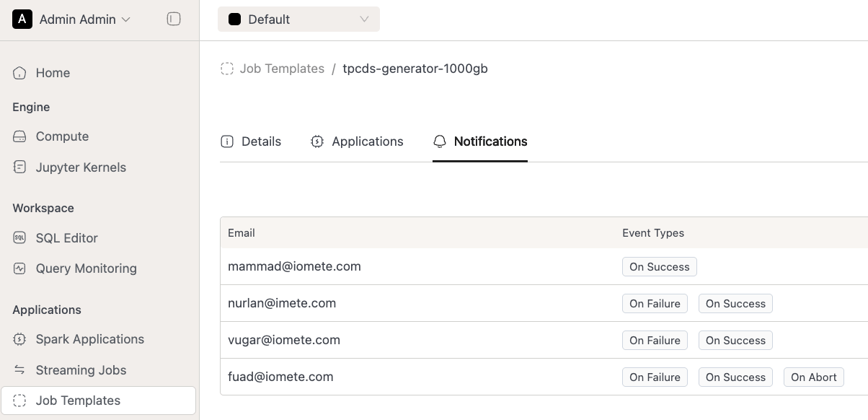
Task: Click On Success tag for mammad@iomete.com
Action: (x=660, y=267)
